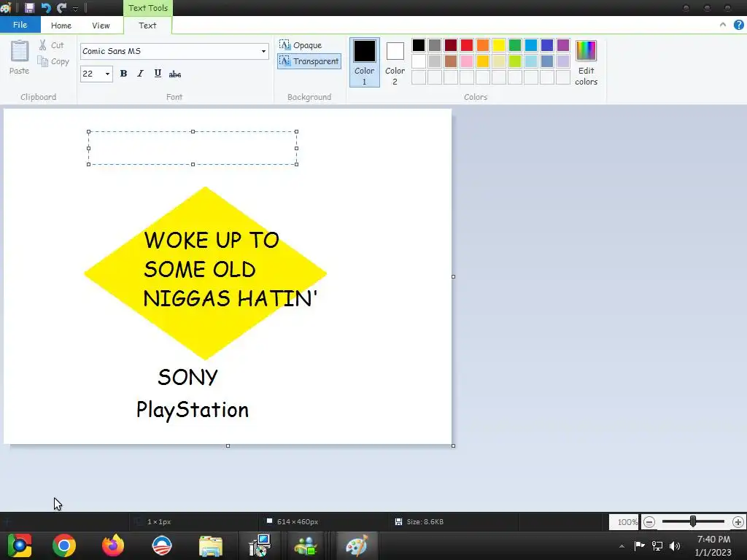The image size is (747, 560).
Task: Pick the yellow color swatch
Action: pyautogui.click(x=499, y=45)
